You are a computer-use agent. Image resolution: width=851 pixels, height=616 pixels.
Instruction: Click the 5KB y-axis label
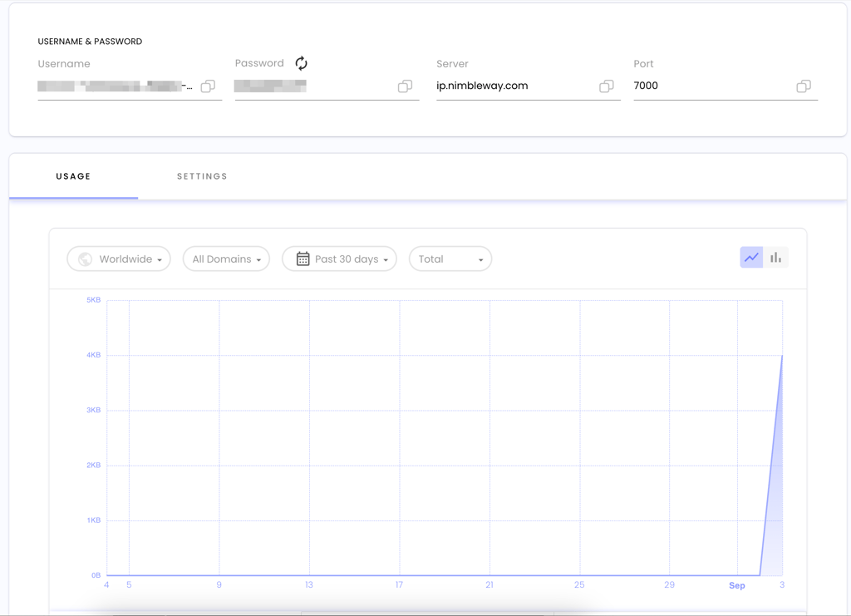93,300
